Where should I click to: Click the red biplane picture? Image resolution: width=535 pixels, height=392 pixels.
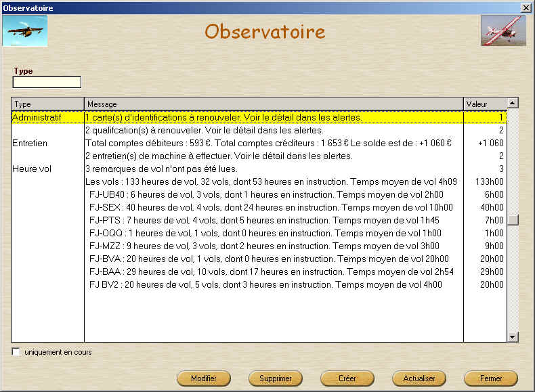(503, 30)
